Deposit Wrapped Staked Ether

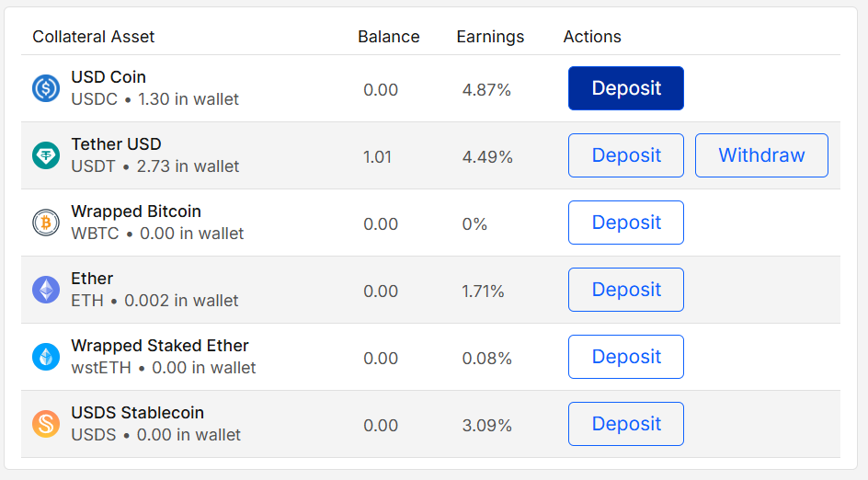coord(625,357)
